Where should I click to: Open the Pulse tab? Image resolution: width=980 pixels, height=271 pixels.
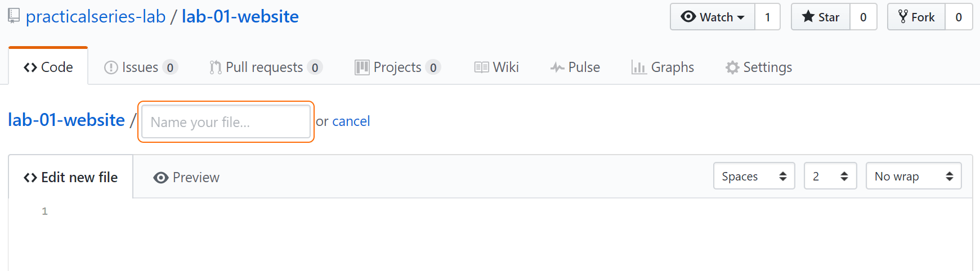(575, 67)
